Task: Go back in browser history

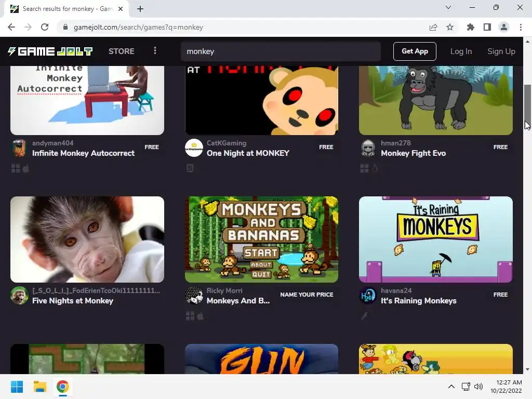Action: (x=11, y=27)
